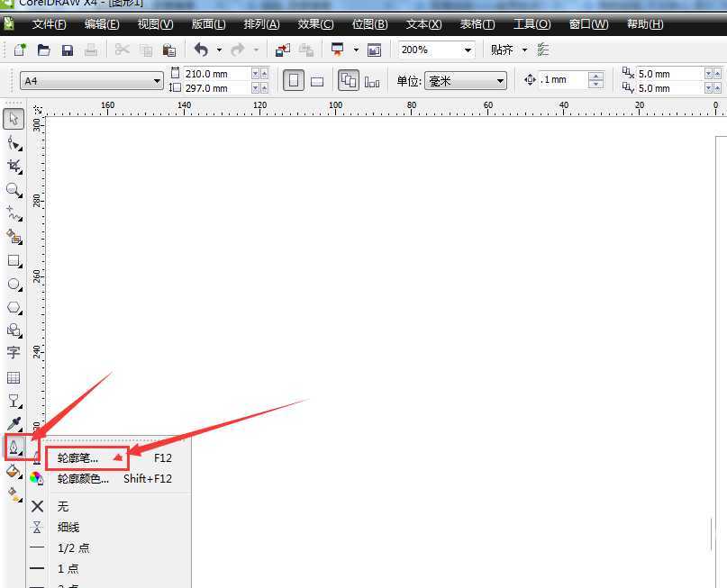The height and width of the screenshot is (588, 727).
Task: Select the Table tool
Action: pyautogui.click(x=14, y=377)
